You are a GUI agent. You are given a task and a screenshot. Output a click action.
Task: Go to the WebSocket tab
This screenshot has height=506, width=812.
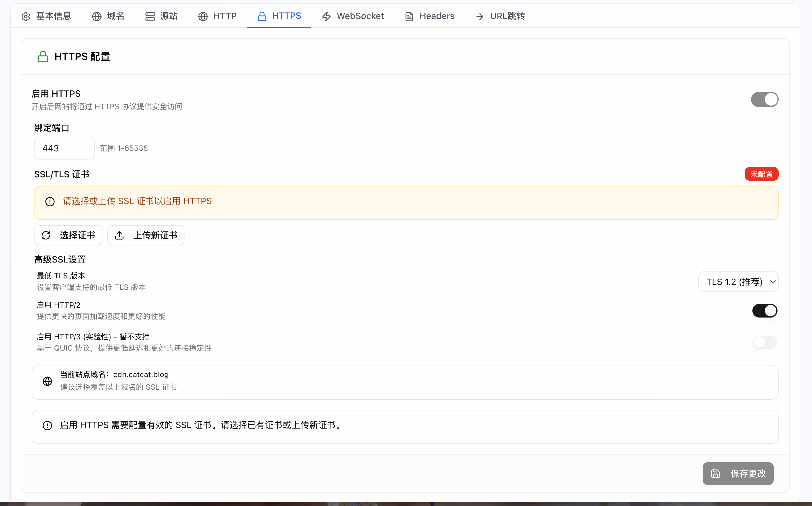pyautogui.click(x=353, y=16)
